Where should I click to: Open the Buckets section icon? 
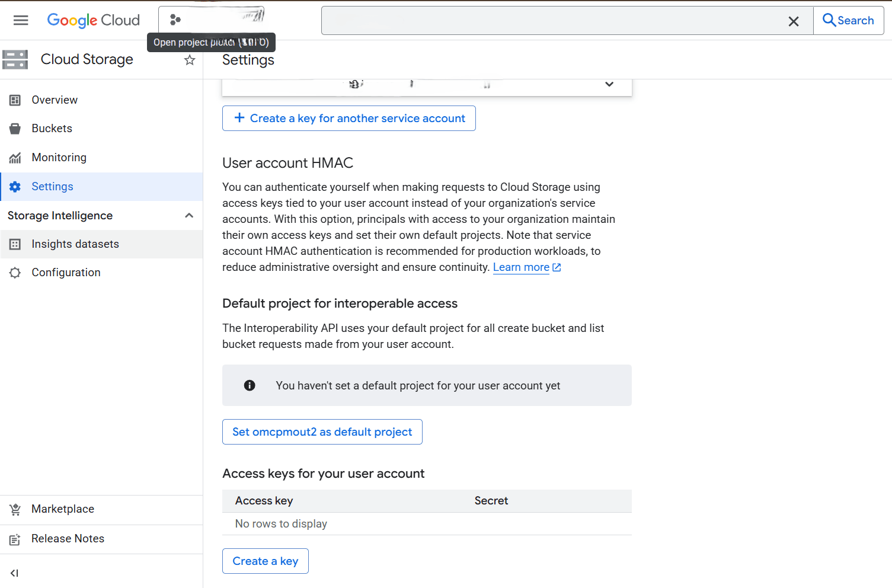click(x=15, y=128)
